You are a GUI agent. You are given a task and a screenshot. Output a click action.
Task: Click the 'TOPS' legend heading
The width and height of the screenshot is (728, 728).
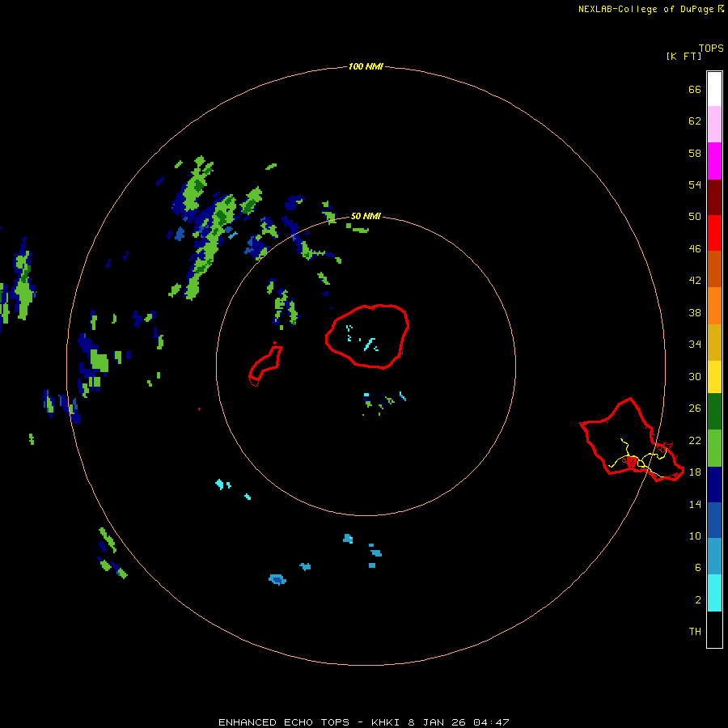click(711, 49)
